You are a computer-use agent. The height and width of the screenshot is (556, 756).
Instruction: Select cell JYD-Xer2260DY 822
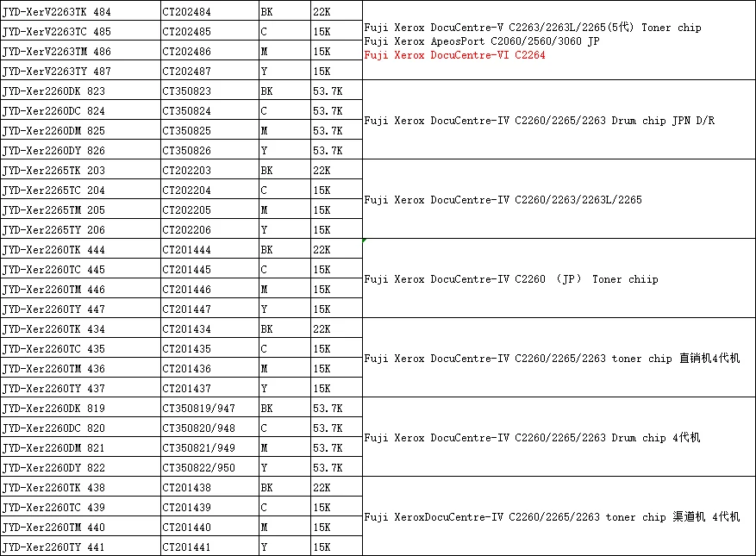53,468
